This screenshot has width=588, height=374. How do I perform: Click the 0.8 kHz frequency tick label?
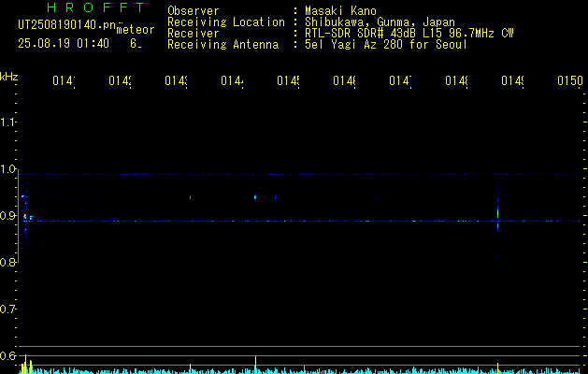[x=7, y=262]
